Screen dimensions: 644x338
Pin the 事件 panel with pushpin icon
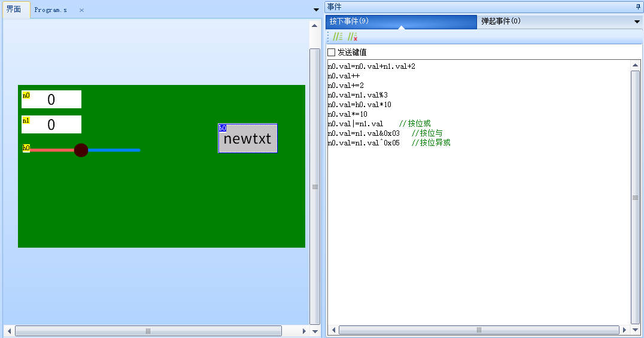(637, 7)
